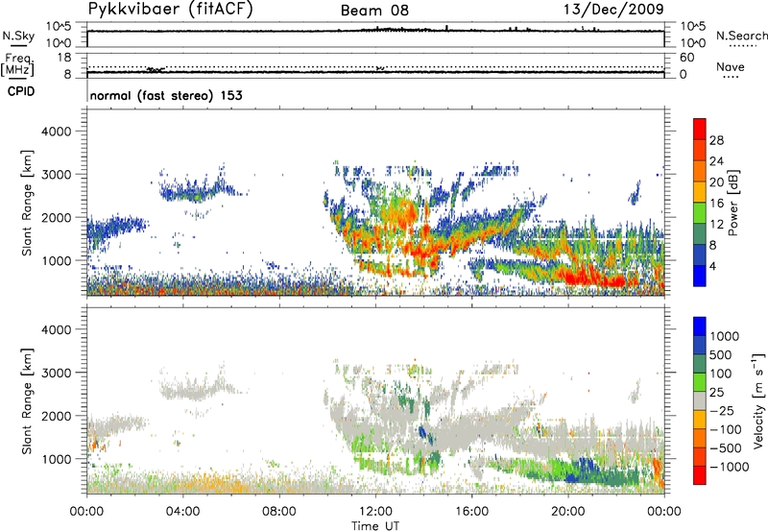Click the 18 tick on the frequency axis
The image size is (768, 532).
64,58
